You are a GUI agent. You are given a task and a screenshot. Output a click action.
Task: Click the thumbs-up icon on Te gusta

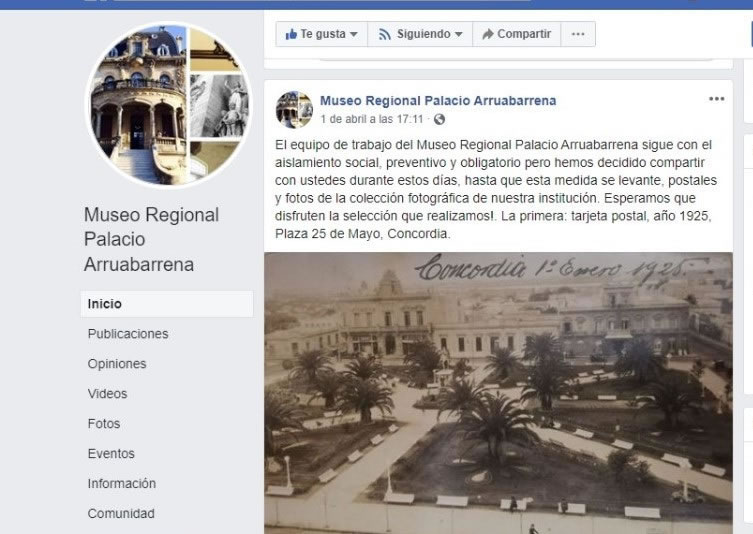(291, 34)
